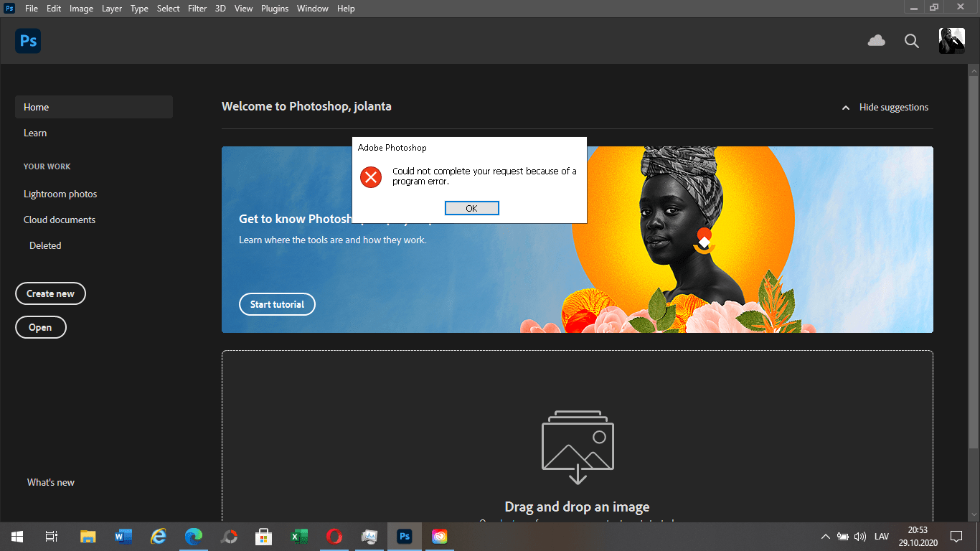
Task: Click the Photoshop icon in the taskbar
Action: (x=405, y=536)
